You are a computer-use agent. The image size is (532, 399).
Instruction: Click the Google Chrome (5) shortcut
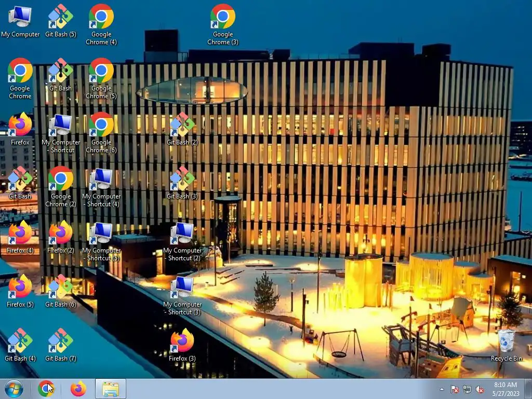101,79
